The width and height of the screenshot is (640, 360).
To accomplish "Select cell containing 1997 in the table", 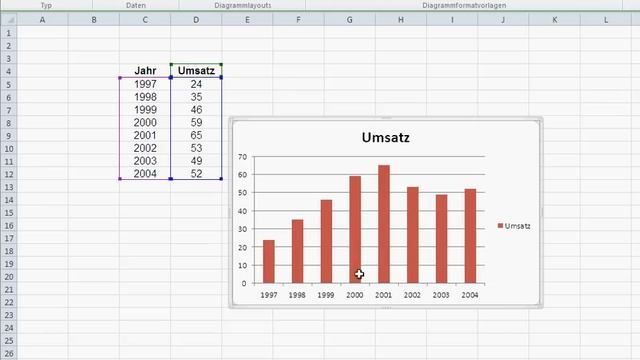I will [145, 84].
